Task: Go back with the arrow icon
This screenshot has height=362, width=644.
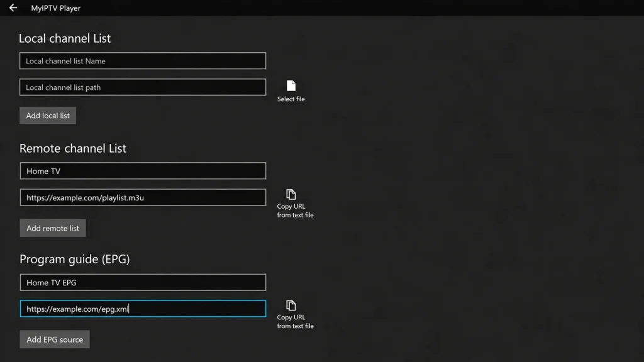Action: [13, 8]
